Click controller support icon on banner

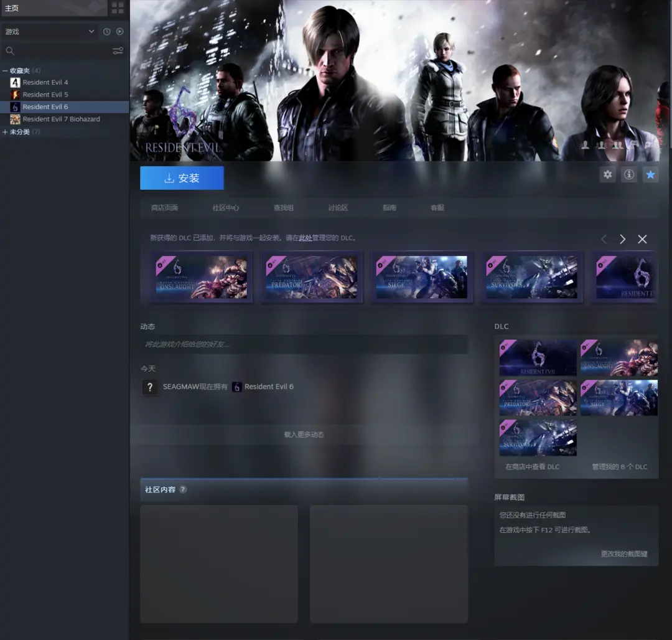634,145
